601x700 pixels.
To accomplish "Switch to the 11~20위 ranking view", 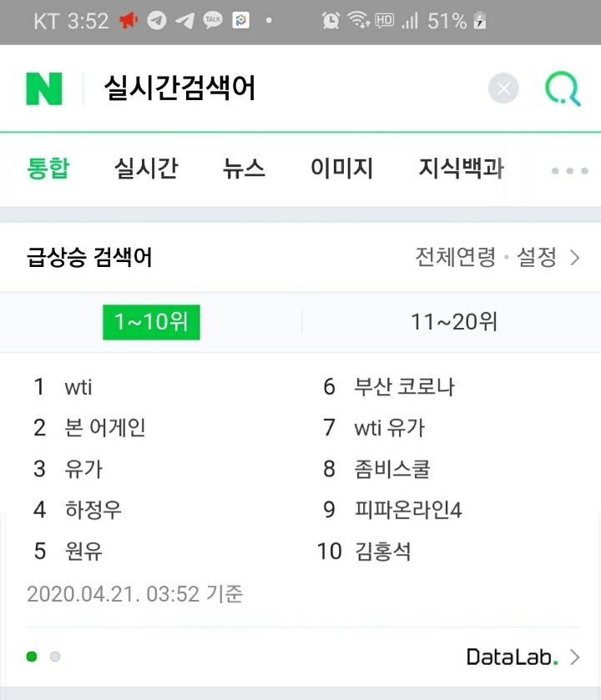I will click(453, 322).
